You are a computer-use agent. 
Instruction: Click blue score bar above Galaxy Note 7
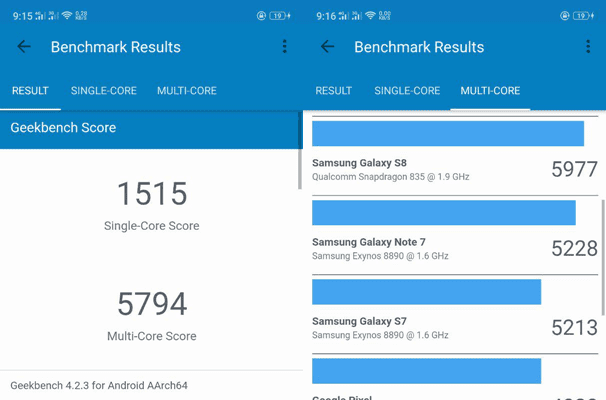444,213
